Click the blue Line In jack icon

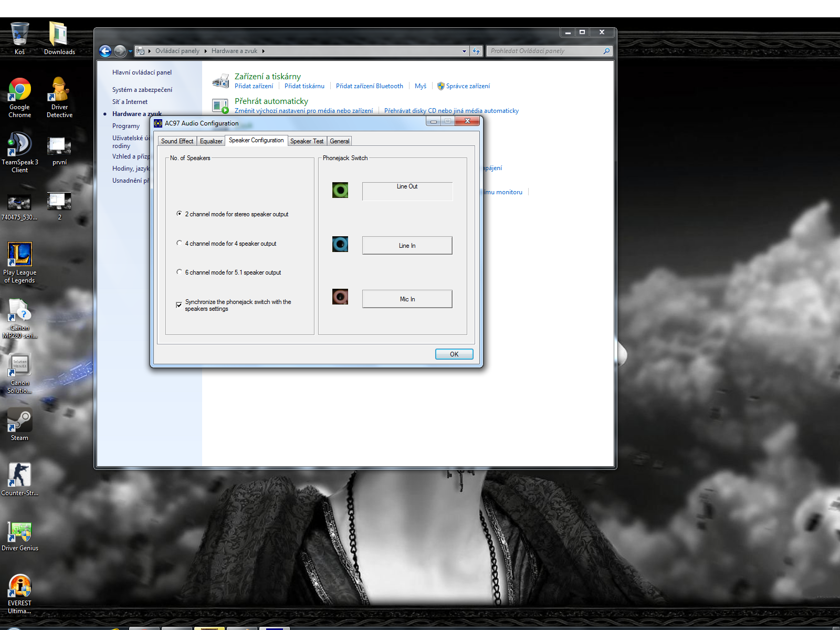pos(340,244)
